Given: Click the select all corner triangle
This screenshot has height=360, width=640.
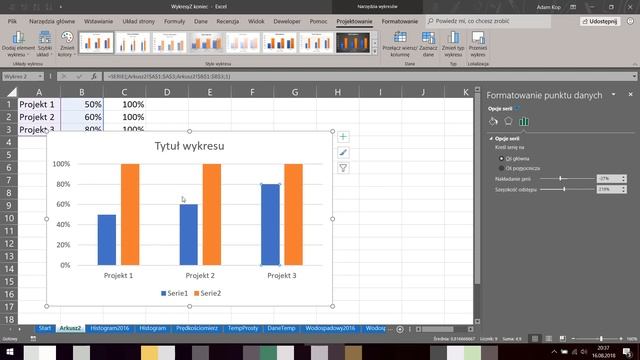Looking at the screenshot, I should [12, 92].
